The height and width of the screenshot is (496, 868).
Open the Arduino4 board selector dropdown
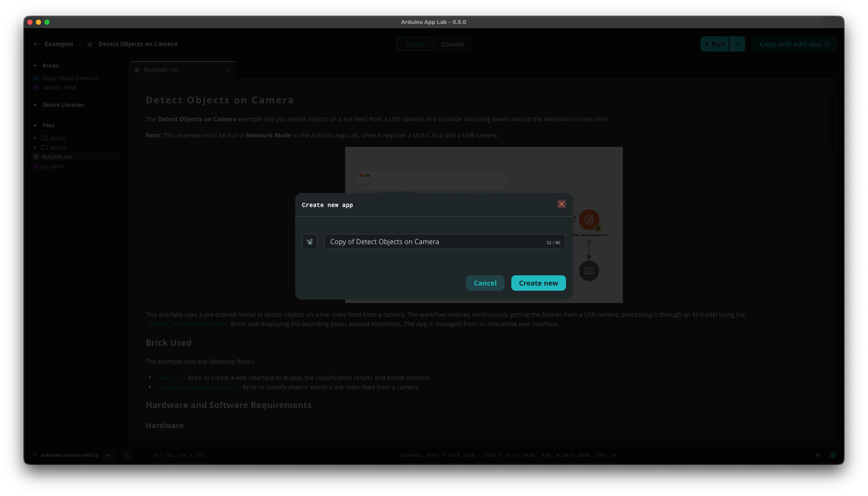108,455
